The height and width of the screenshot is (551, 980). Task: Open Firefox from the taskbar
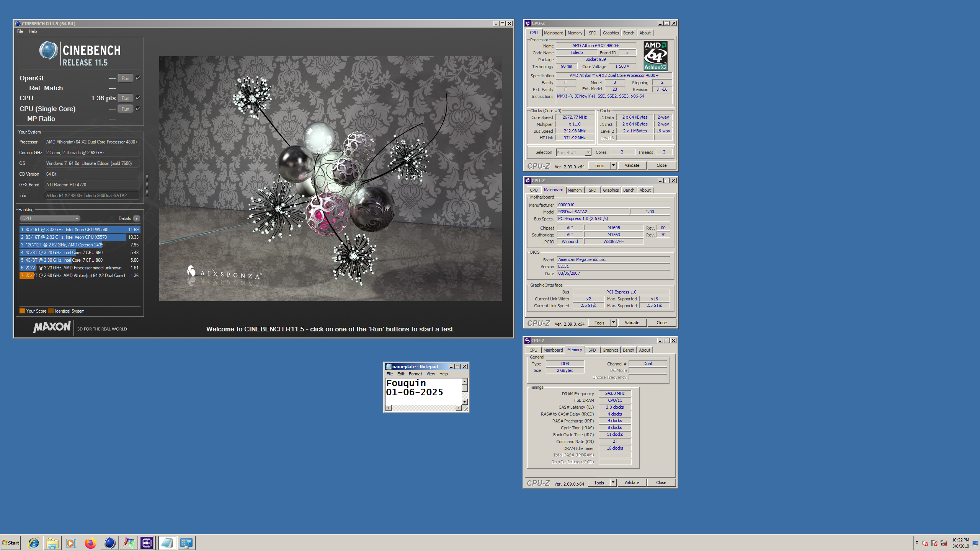90,543
